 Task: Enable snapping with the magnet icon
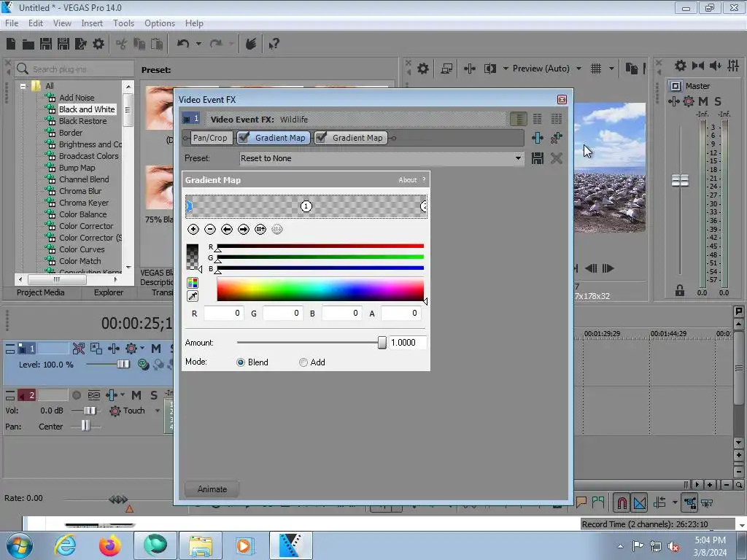tap(622, 503)
